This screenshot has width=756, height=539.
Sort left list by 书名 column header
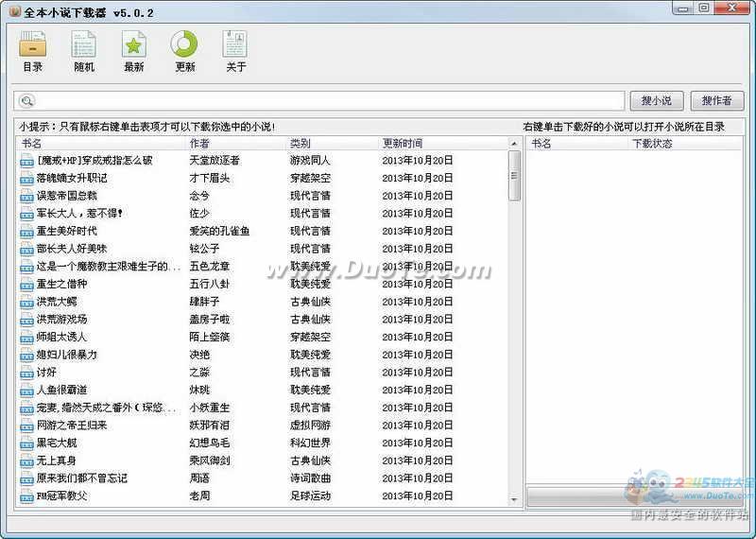tap(101, 144)
